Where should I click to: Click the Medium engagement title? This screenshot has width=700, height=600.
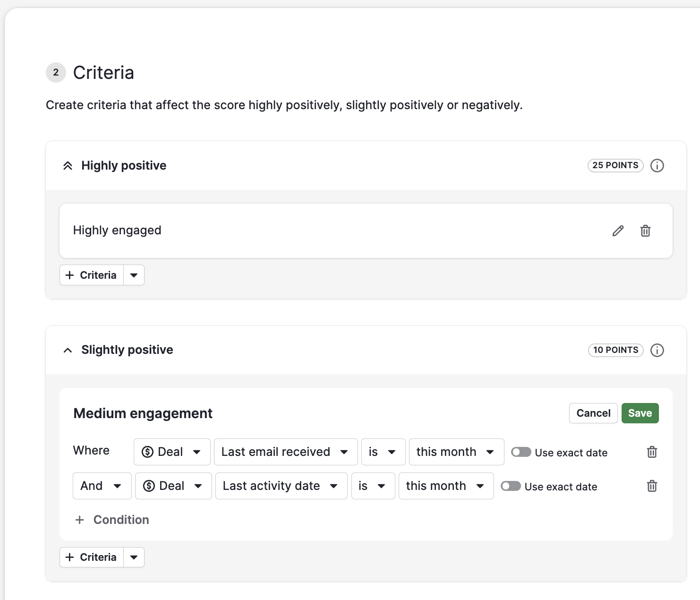(143, 413)
